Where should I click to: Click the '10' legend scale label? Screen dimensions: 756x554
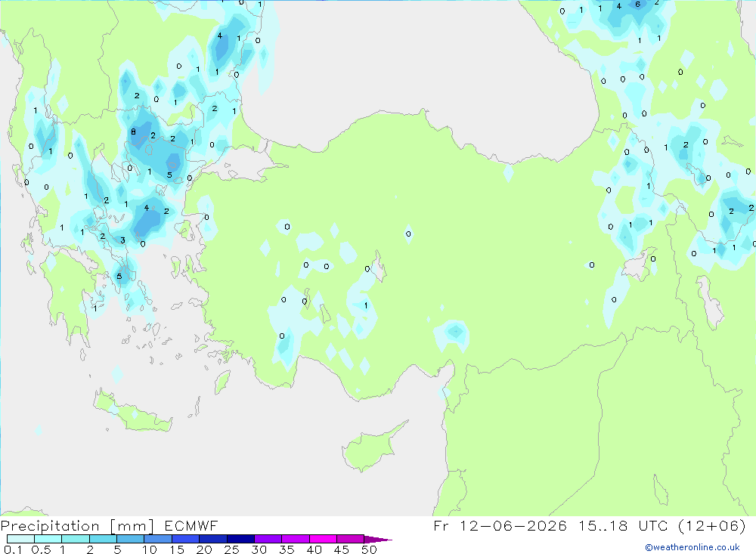(150, 549)
